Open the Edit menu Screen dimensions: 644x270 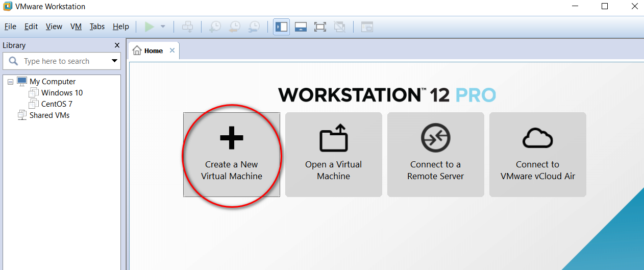coord(31,27)
